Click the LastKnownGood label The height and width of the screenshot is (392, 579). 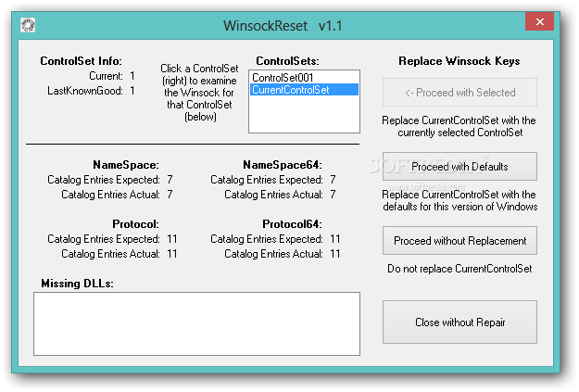(85, 91)
